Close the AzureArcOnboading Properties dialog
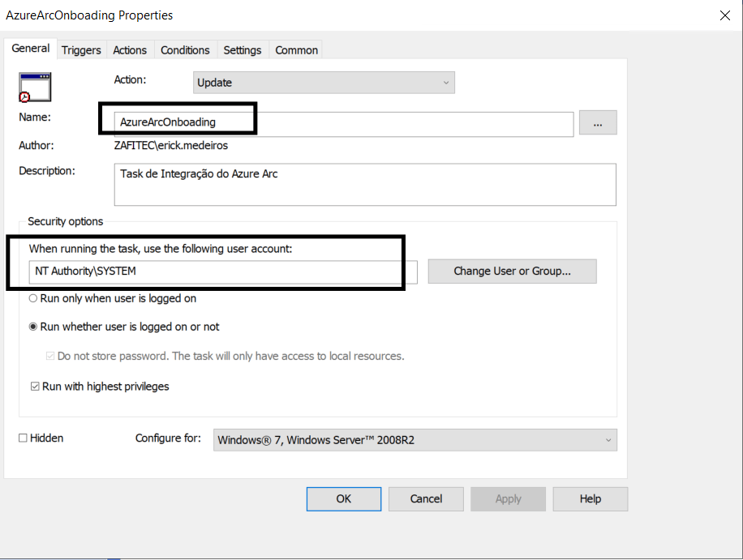 724,15
